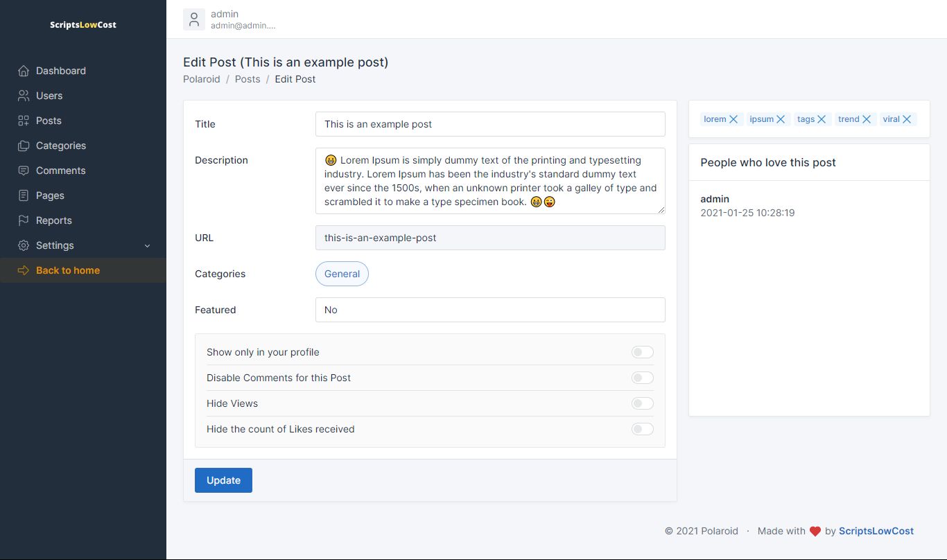Disable comments for this post switch

click(642, 378)
